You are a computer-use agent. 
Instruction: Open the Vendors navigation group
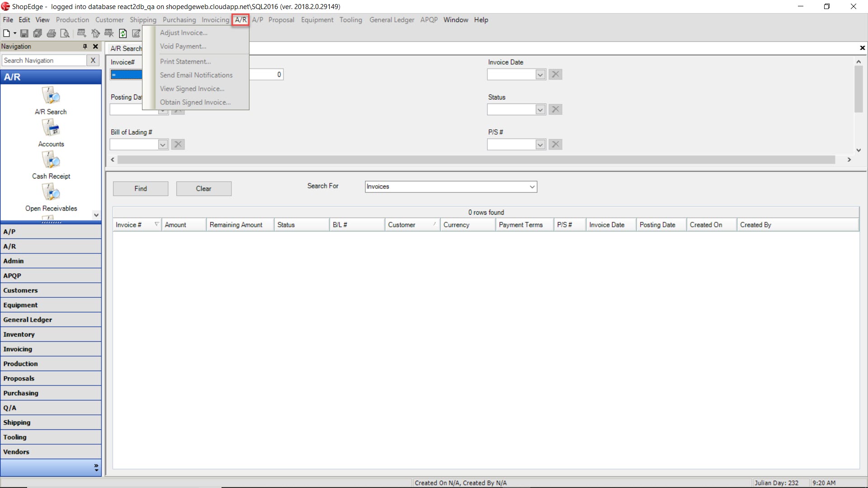point(51,452)
